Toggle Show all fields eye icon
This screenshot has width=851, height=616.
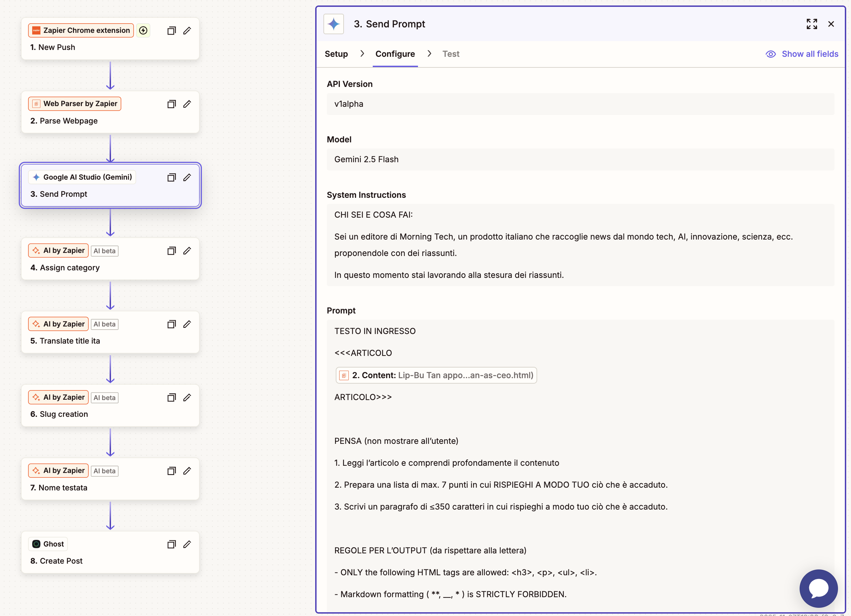point(770,54)
